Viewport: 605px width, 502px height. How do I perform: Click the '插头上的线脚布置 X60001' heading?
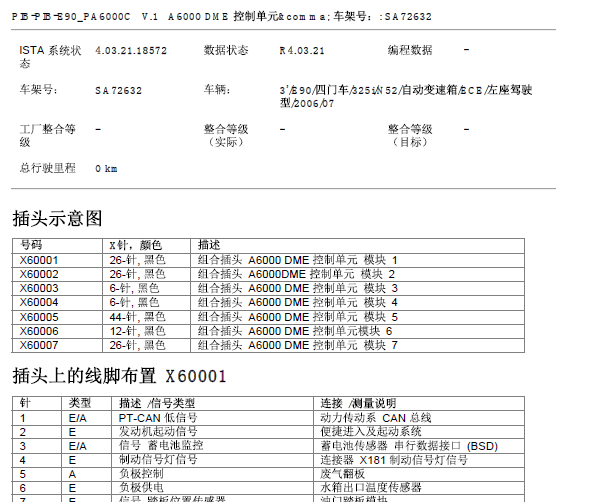coord(120,376)
